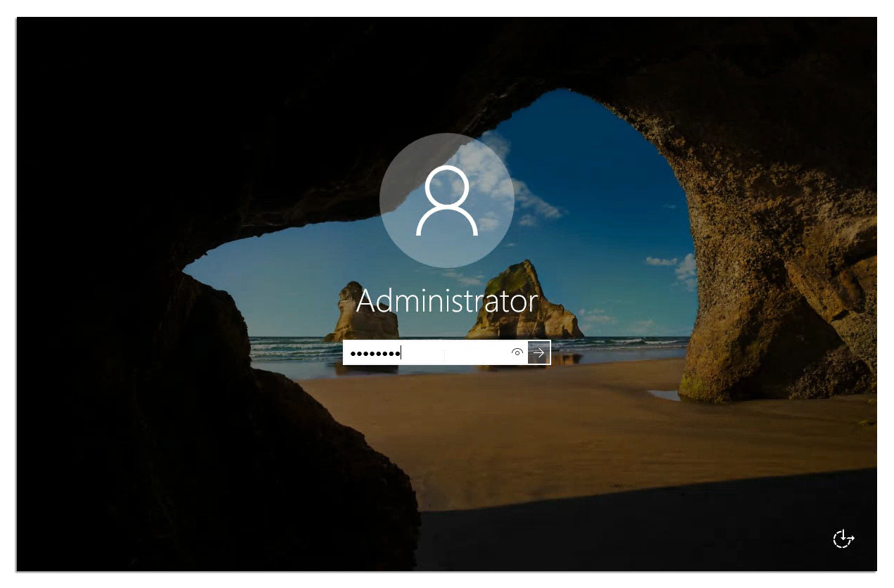The image size is (894, 588).
Task: Toggle password visibility in the password box
Action: [x=517, y=352]
